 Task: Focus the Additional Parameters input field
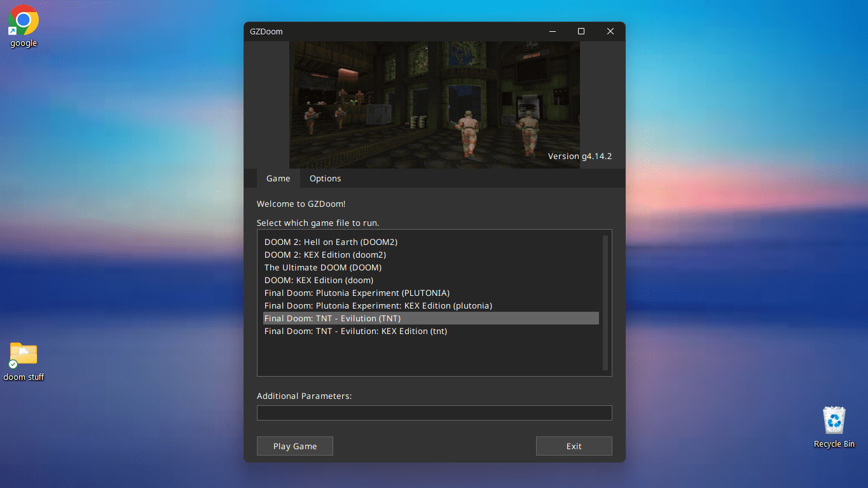coord(434,413)
